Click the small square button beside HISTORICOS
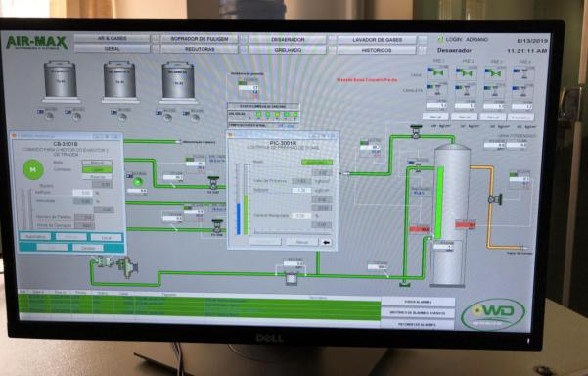Screen dimensions: 588x376 point(422,50)
